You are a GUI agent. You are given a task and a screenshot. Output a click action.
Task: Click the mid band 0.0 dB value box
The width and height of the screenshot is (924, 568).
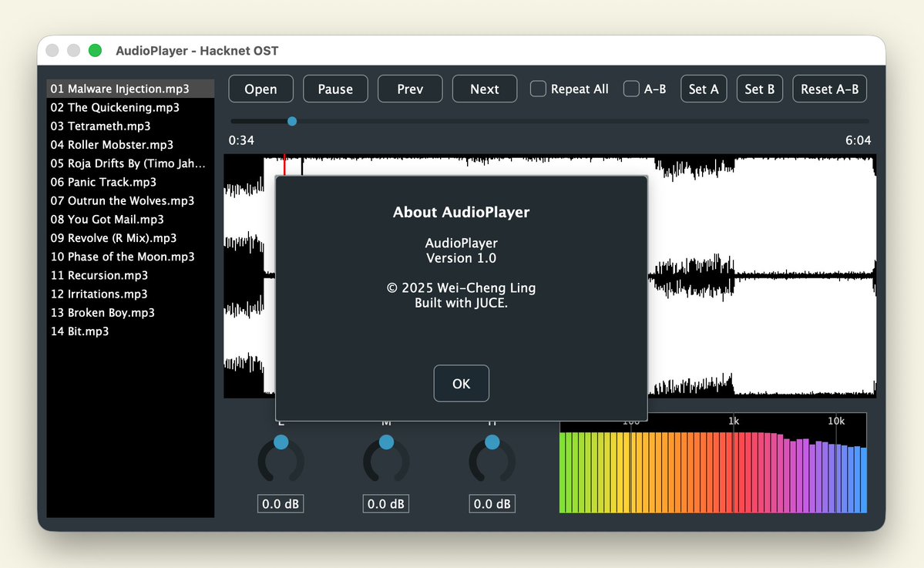(386, 504)
